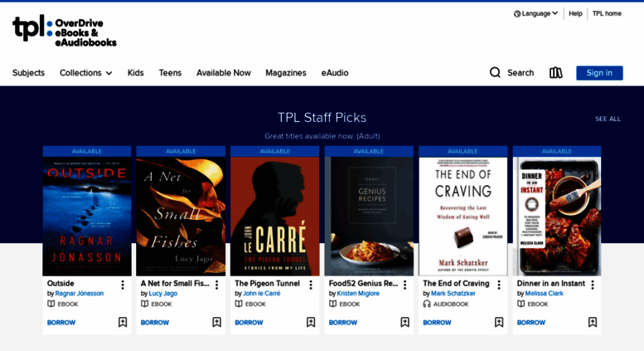Open options menu for The End of Craving

pyautogui.click(x=499, y=285)
